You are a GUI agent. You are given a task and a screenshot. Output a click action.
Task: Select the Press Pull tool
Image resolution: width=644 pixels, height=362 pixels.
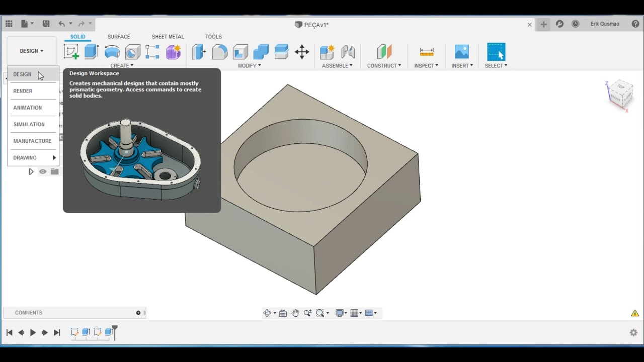[199, 52]
